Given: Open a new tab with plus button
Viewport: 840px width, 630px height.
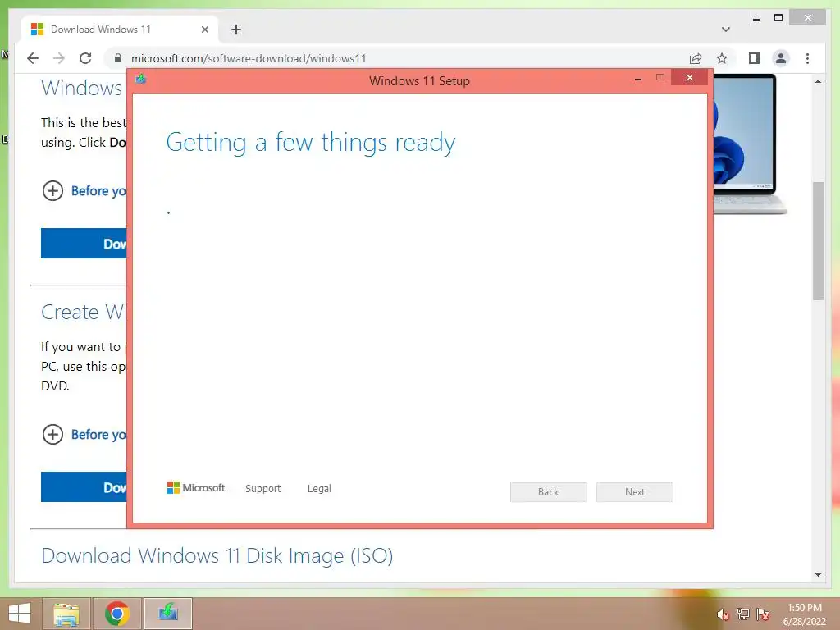Looking at the screenshot, I should (236, 30).
